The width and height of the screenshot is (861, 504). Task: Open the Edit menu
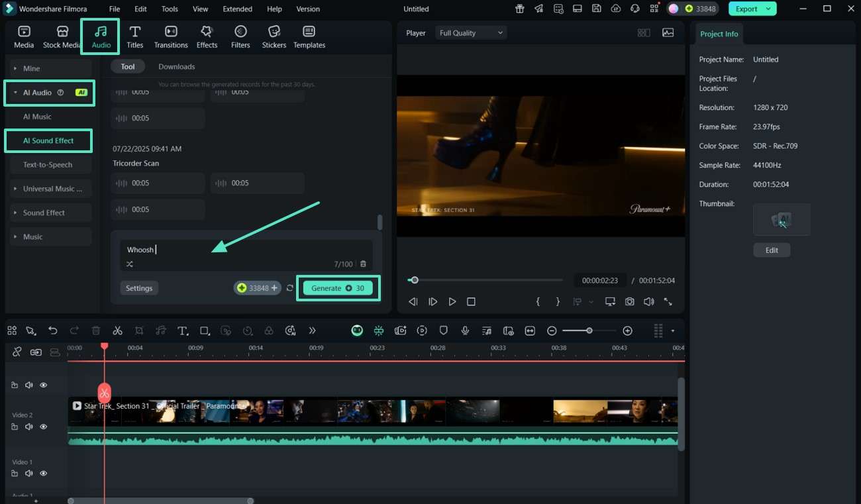(x=140, y=9)
